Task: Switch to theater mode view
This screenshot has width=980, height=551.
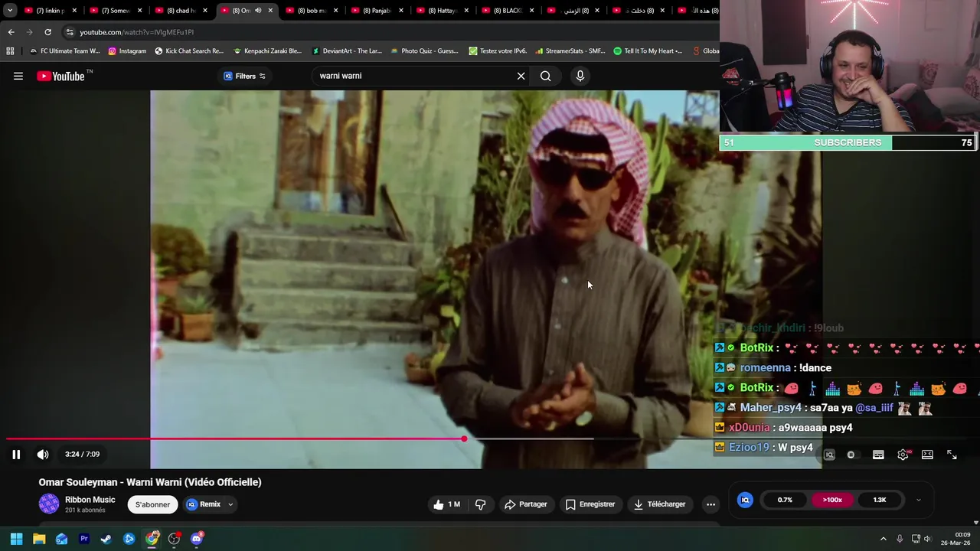Action: pyautogui.click(x=927, y=455)
